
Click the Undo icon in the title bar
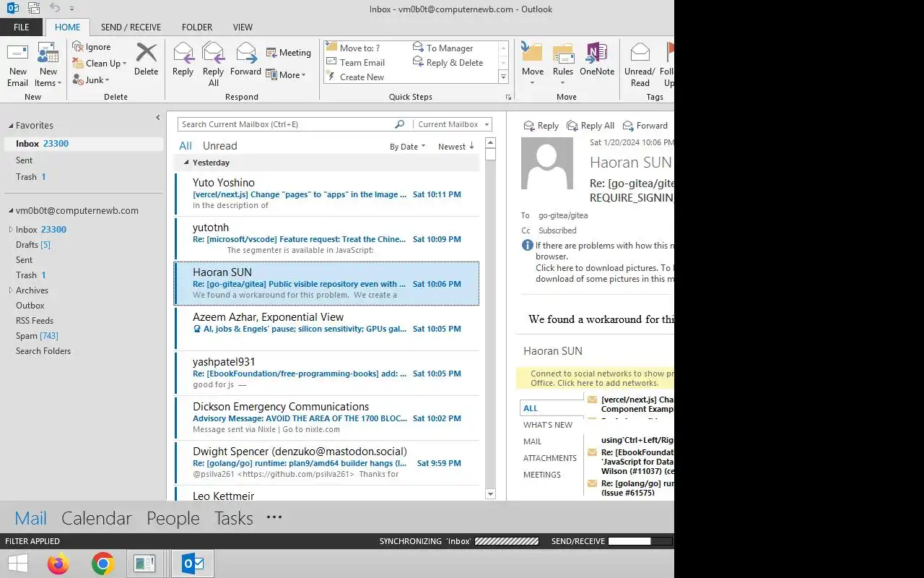[x=56, y=8]
